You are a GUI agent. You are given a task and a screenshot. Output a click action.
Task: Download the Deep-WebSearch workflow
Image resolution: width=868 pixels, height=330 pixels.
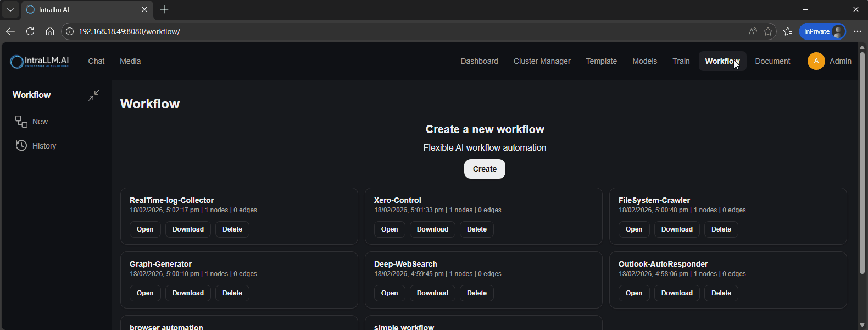432,293
